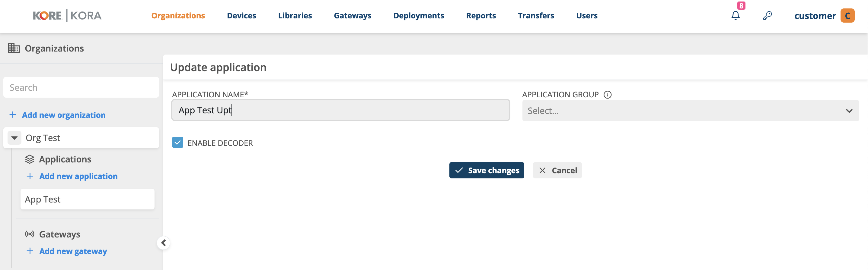868x270 pixels.
Task: Click the Applications section label
Action: click(x=65, y=159)
